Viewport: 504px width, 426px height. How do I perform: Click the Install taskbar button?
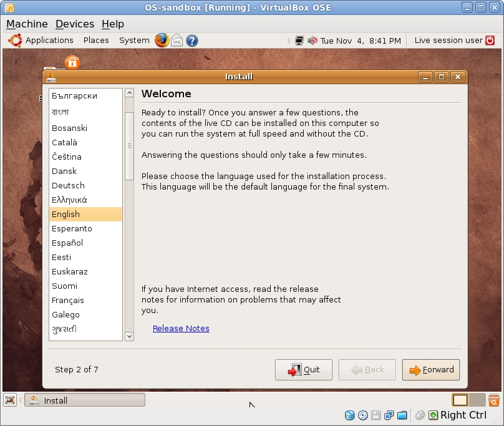[85, 400]
